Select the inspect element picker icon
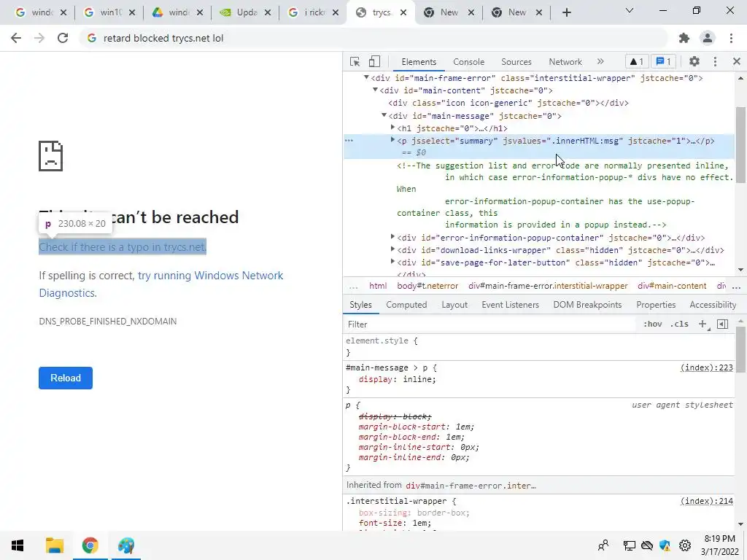Image resolution: width=747 pixels, height=560 pixels. [x=355, y=61]
